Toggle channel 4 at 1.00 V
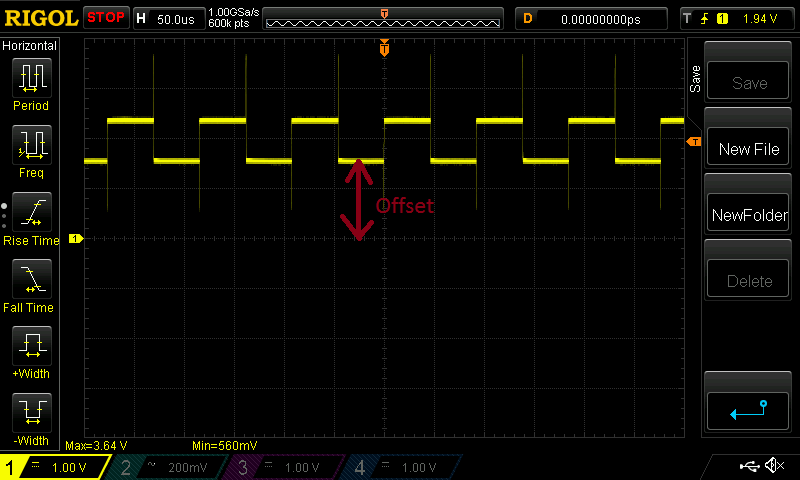The width and height of the screenshot is (800, 480). (403, 467)
